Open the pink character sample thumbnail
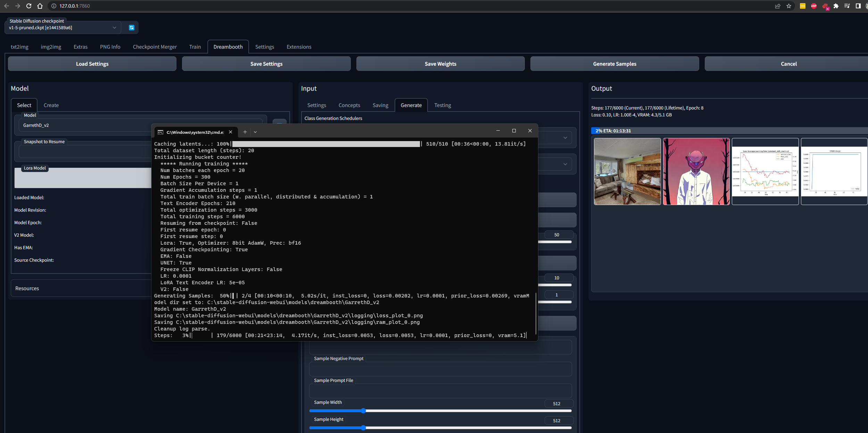 click(696, 172)
